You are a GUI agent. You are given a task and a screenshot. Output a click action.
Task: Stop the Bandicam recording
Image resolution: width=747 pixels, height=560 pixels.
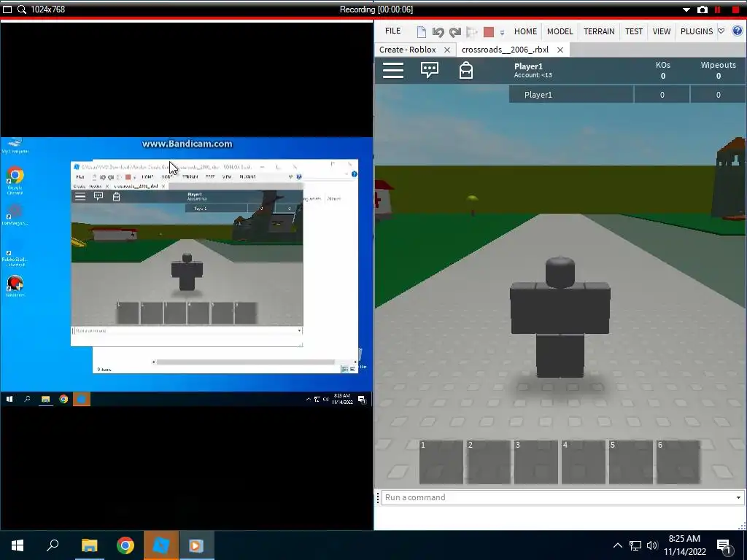pos(735,9)
